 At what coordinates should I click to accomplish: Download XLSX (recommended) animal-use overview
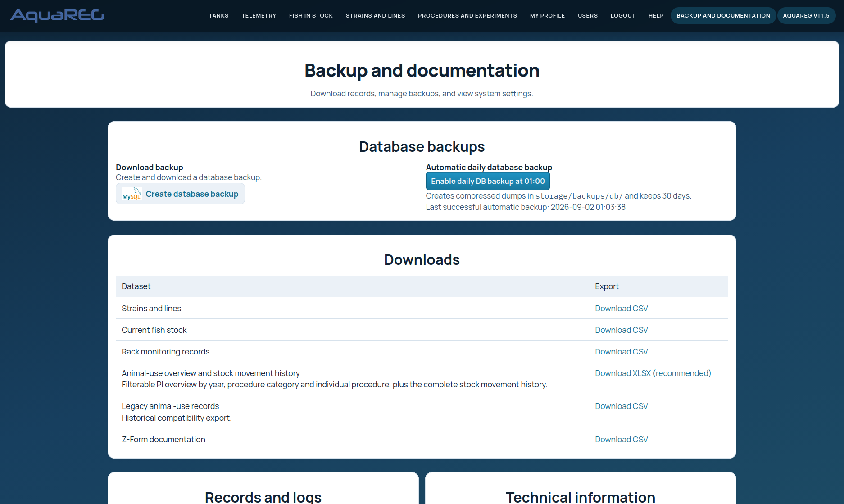(x=653, y=373)
